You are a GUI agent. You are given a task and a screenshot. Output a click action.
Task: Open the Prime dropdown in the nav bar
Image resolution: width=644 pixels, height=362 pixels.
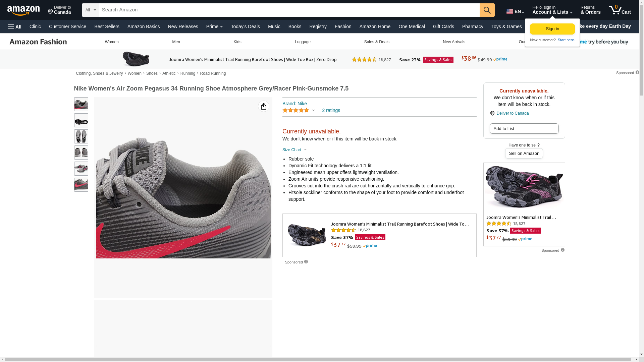click(214, 26)
